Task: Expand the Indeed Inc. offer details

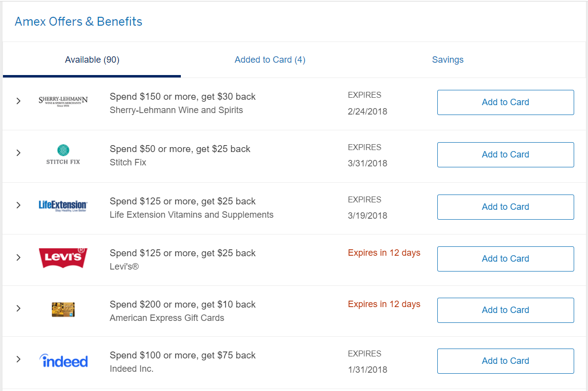Action: pos(18,361)
